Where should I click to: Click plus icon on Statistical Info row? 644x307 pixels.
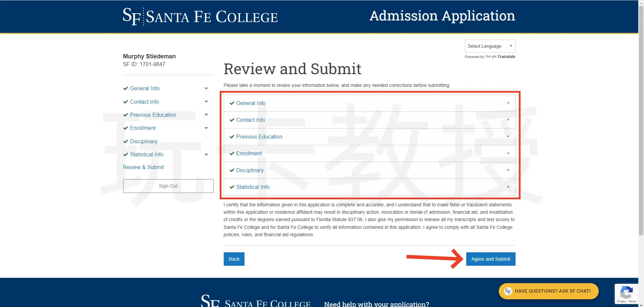click(508, 187)
